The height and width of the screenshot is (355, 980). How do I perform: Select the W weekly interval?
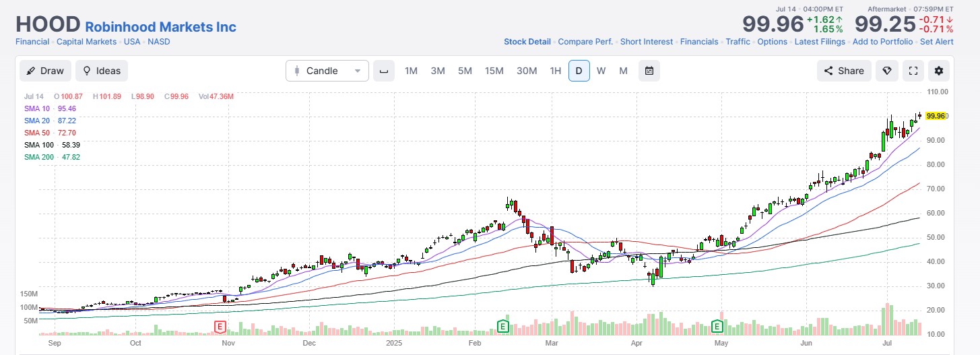click(x=601, y=71)
